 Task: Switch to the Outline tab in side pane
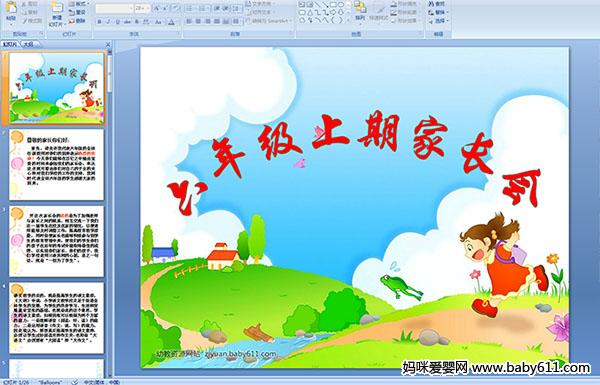[29, 44]
